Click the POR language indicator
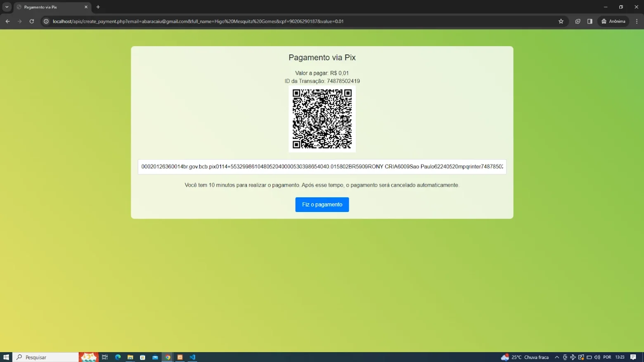This screenshot has width=644, height=362. (607, 357)
